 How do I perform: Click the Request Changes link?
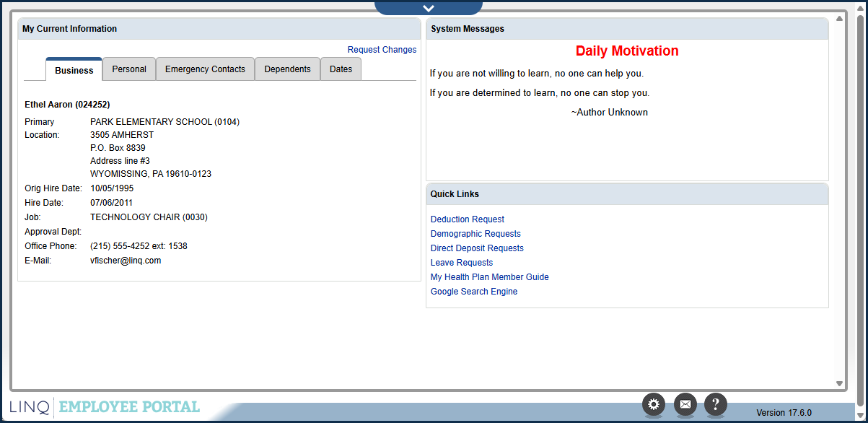pyautogui.click(x=382, y=50)
